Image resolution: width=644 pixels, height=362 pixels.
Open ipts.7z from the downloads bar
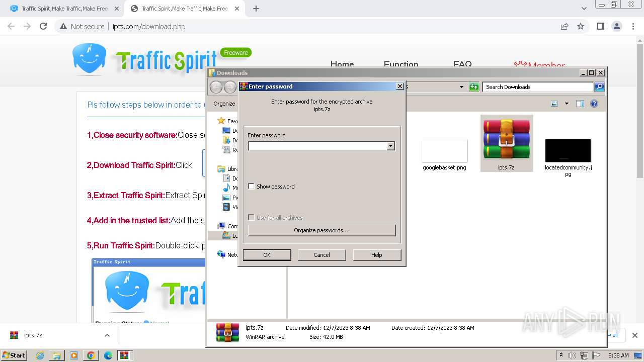coord(33,335)
